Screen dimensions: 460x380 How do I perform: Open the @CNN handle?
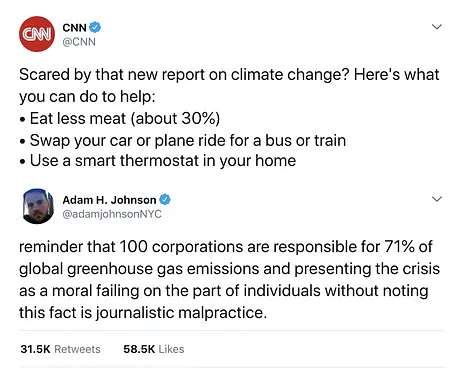click(79, 42)
